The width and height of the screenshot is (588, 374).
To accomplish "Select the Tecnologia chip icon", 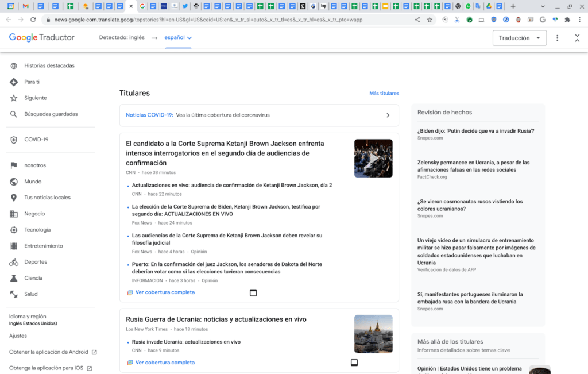I will pos(14,230).
